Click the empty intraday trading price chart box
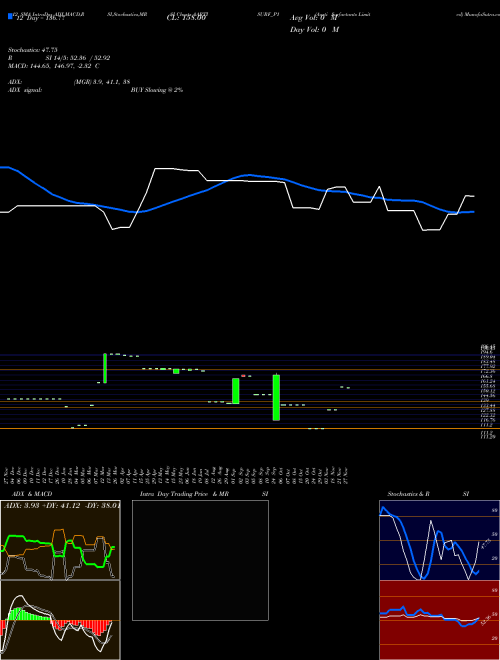The image size is (500, 660). click(x=200, y=560)
